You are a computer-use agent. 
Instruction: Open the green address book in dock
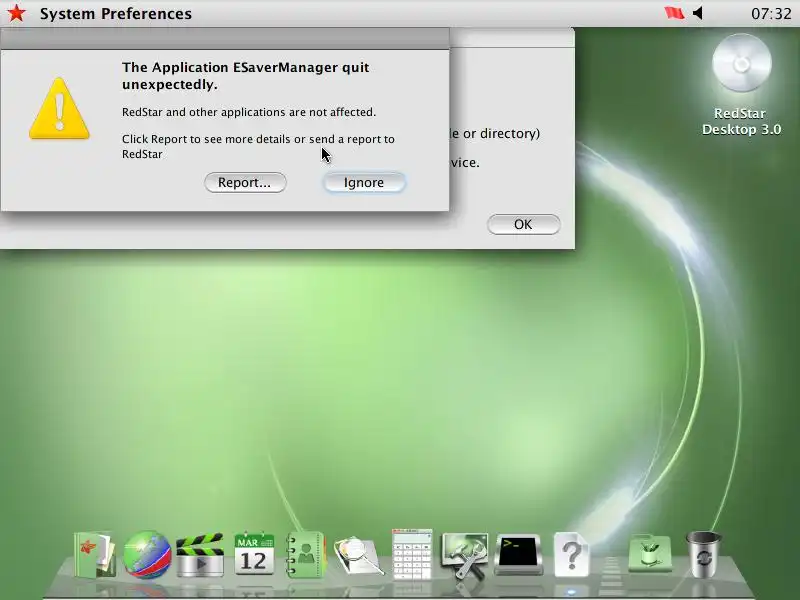[306, 555]
